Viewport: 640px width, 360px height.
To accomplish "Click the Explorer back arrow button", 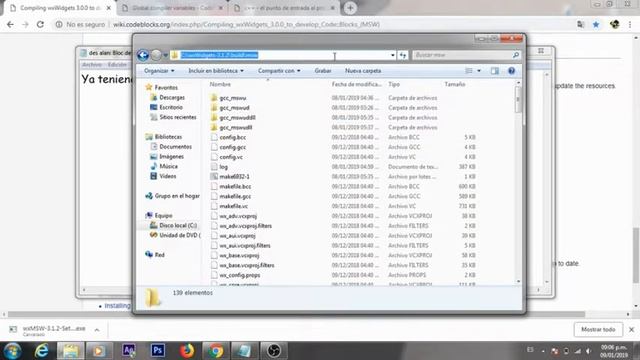I will coord(143,55).
